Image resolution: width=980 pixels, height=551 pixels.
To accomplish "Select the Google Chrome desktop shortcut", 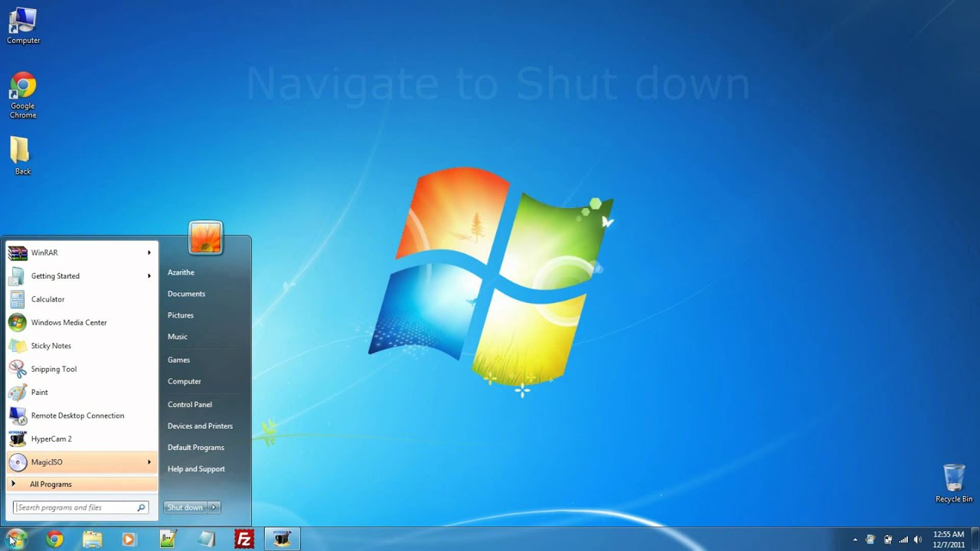I will coord(23,96).
